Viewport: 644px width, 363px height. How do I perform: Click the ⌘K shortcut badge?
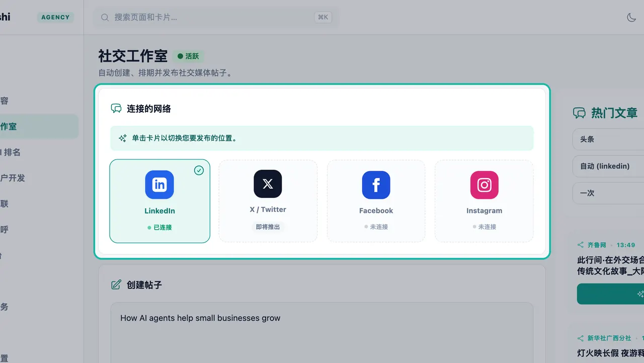pos(323,17)
